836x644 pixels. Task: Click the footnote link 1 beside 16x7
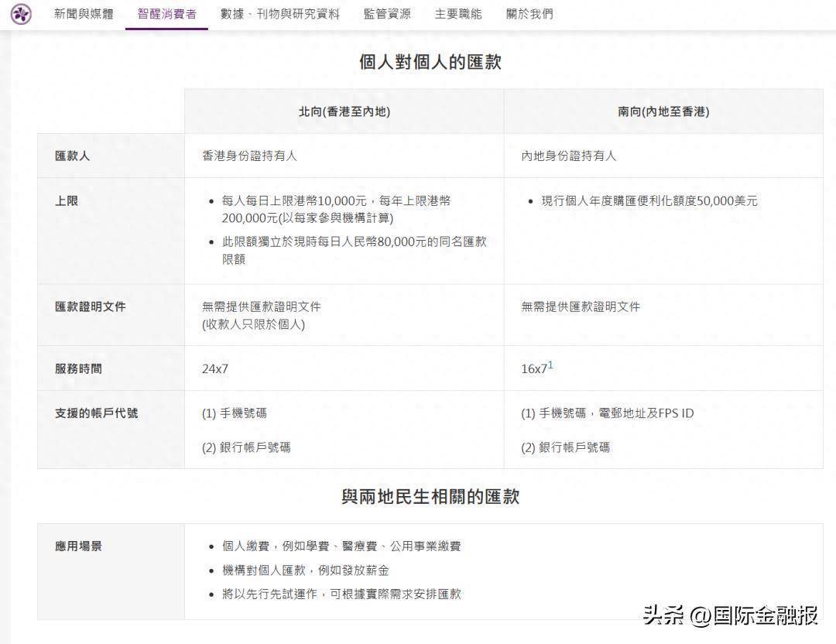tap(552, 364)
